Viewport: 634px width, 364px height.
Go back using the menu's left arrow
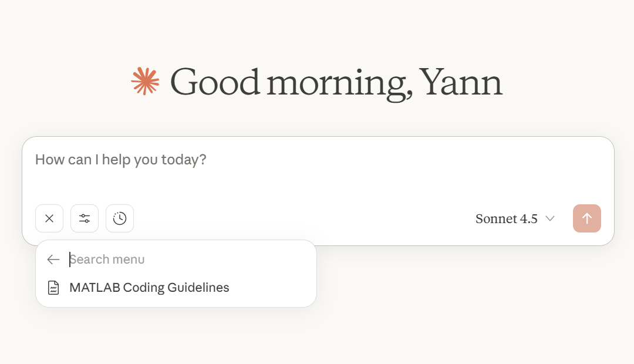53,259
